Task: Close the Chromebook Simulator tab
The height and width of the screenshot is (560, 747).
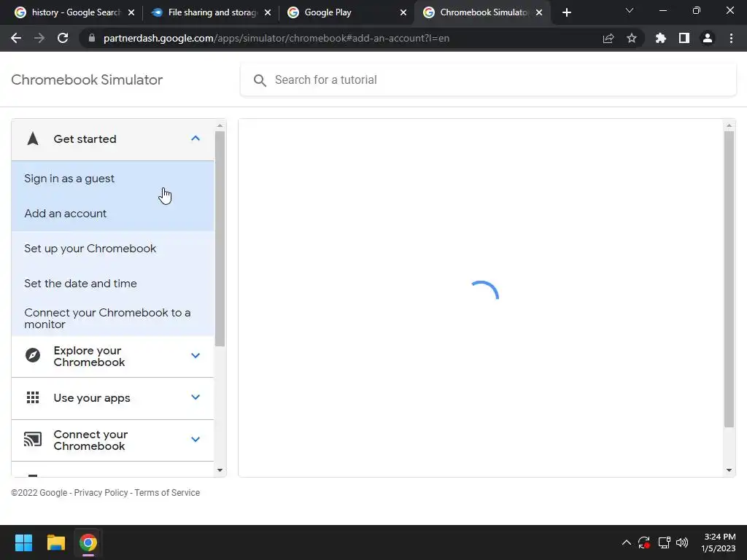Action: click(x=539, y=12)
